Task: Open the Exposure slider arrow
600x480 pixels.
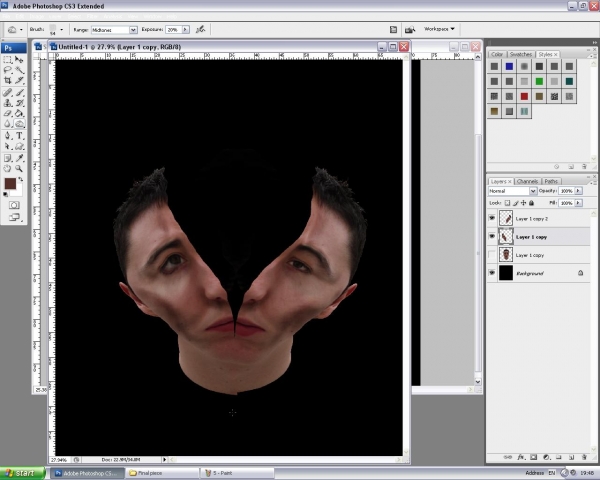Action: 186,29
